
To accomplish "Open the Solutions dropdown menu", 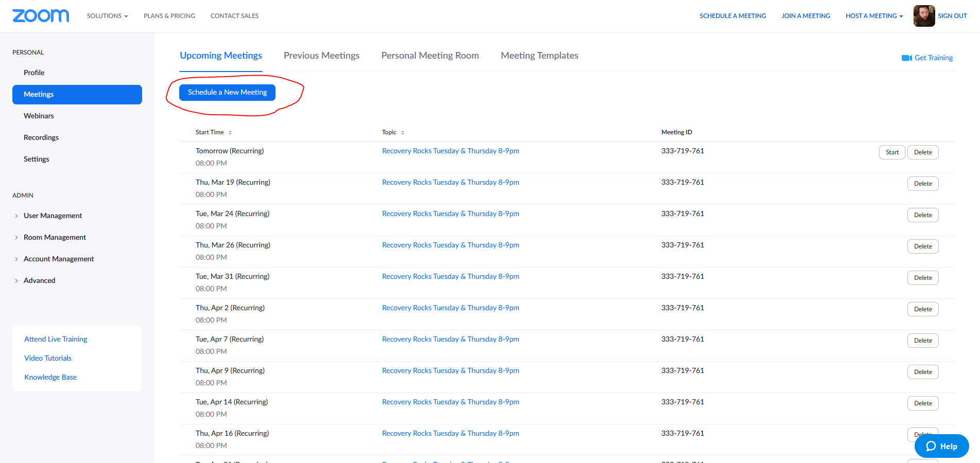I will tap(107, 16).
